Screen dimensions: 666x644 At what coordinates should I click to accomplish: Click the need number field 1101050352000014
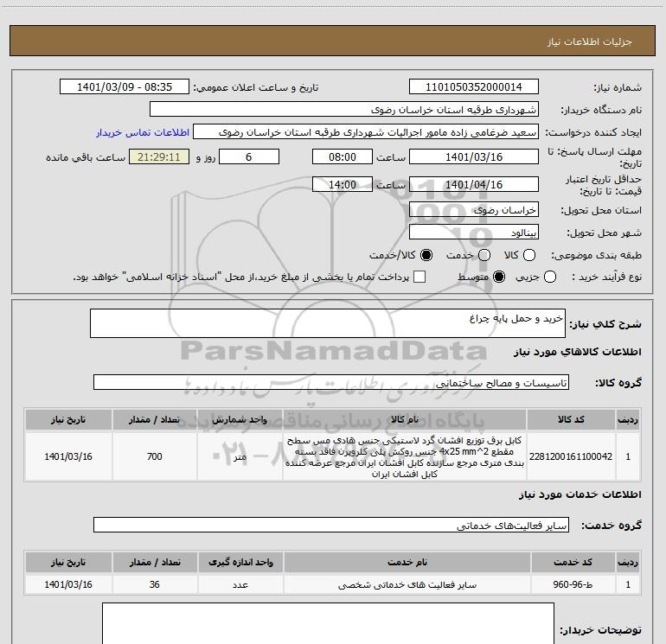[474, 87]
